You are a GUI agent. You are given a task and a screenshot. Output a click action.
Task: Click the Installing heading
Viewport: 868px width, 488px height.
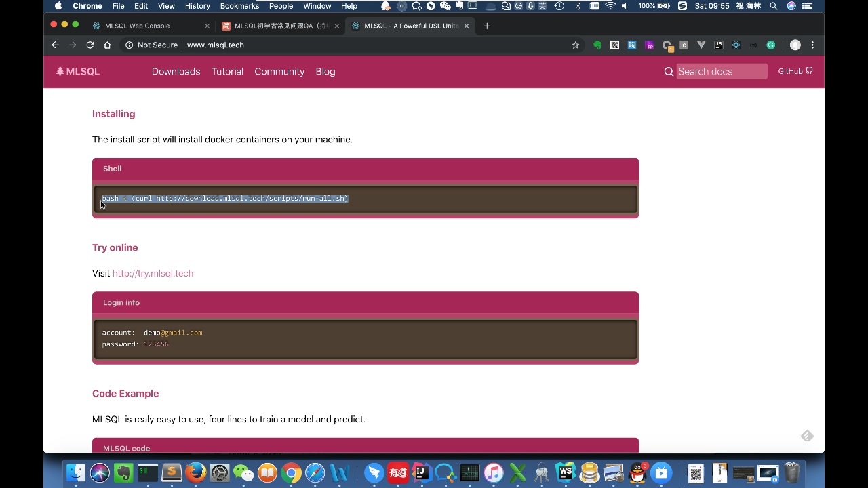point(114,114)
